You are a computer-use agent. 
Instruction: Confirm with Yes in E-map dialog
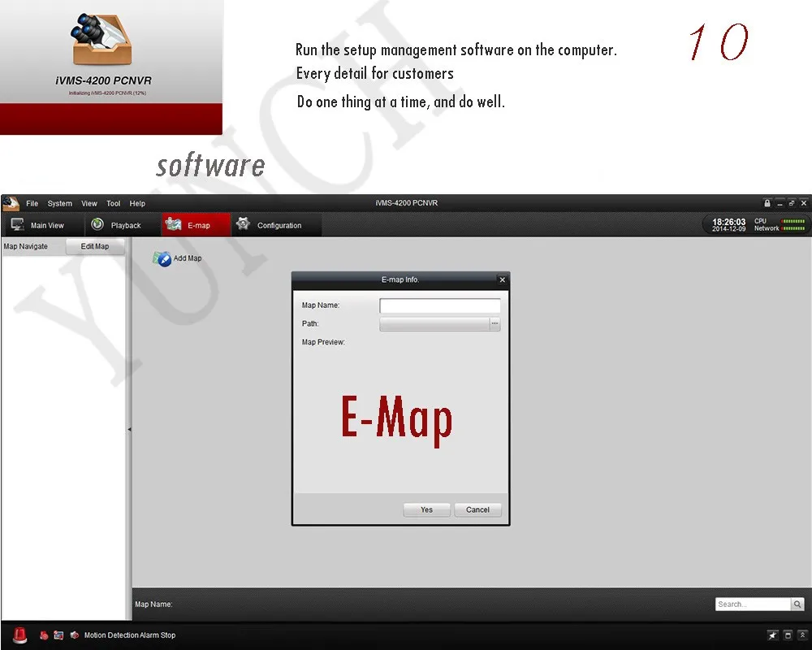427,509
